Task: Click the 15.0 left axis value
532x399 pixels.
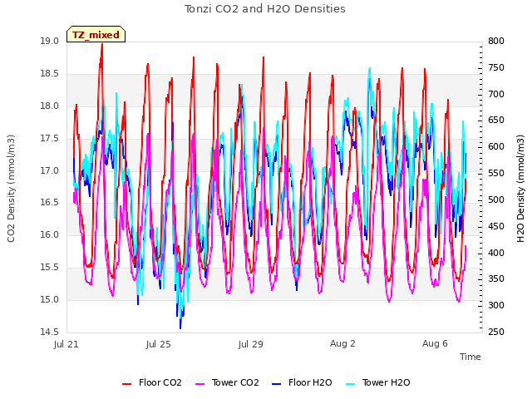Action: click(x=50, y=299)
